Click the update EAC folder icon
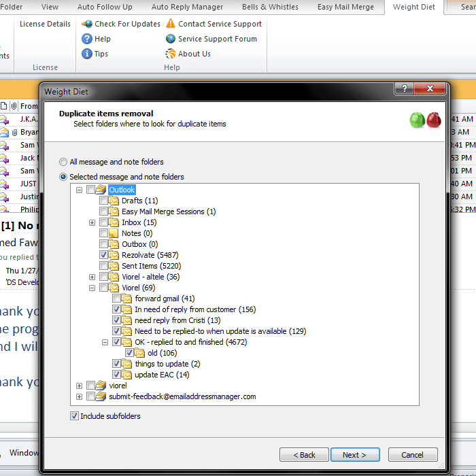The height and width of the screenshot is (476, 476). pos(127,375)
